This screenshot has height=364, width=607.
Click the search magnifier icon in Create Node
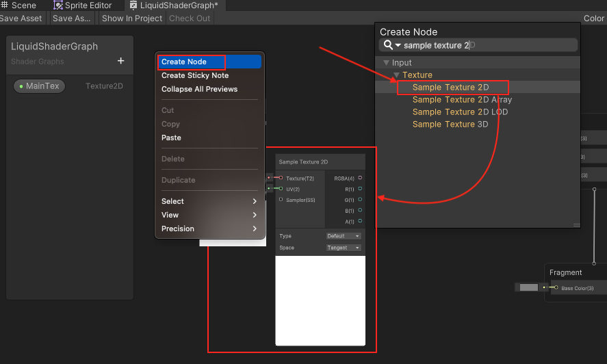pos(388,45)
